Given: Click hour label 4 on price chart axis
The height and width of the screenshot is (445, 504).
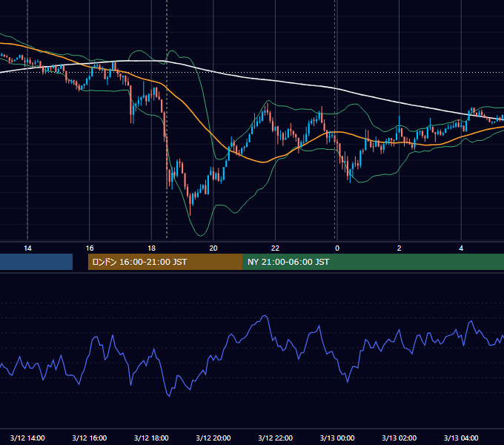Looking at the screenshot, I should point(461,248).
